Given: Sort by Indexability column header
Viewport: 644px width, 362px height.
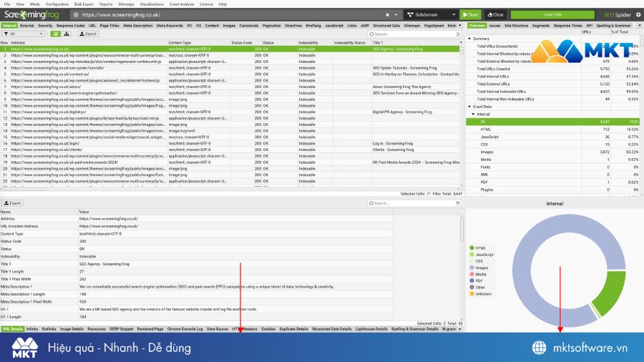Looking at the screenshot, I should 315,43.
